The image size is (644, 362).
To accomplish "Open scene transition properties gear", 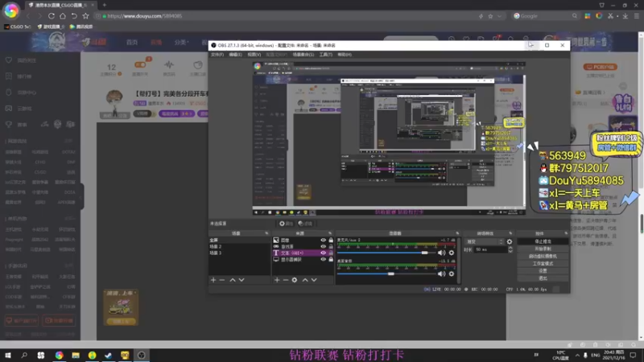I will [x=510, y=242].
